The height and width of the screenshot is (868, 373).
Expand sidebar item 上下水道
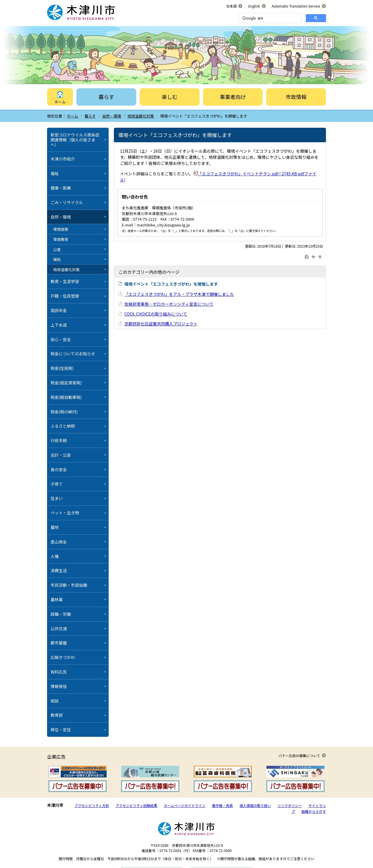[78, 325]
